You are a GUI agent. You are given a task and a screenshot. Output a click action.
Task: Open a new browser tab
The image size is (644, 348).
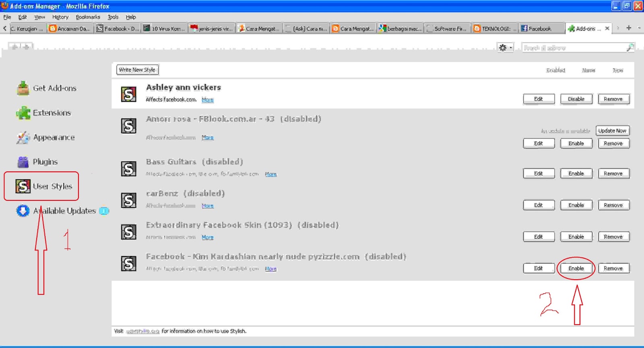click(x=629, y=28)
